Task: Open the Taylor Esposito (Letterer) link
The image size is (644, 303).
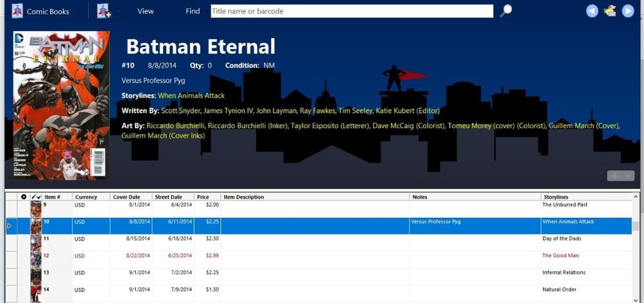Action: tap(330, 126)
